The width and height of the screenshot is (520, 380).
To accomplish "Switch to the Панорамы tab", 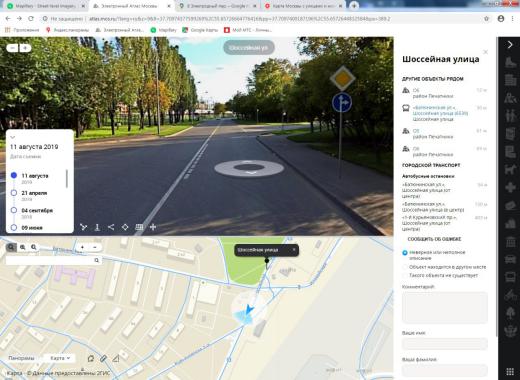I will (x=21, y=358).
